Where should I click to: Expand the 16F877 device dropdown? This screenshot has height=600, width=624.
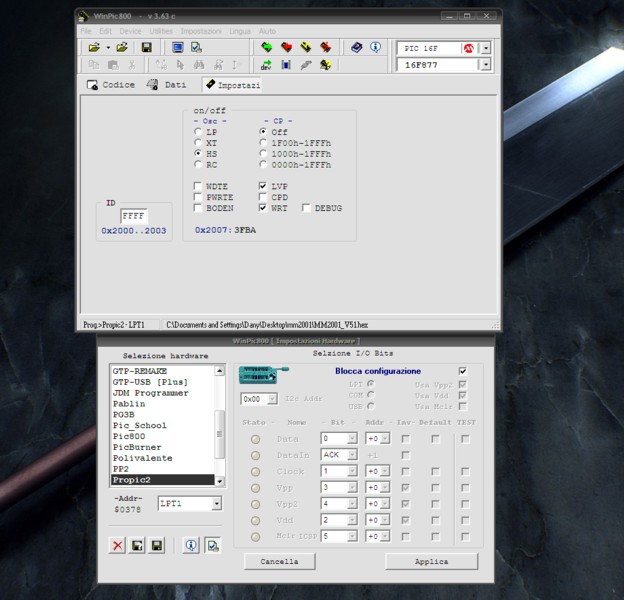486,65
